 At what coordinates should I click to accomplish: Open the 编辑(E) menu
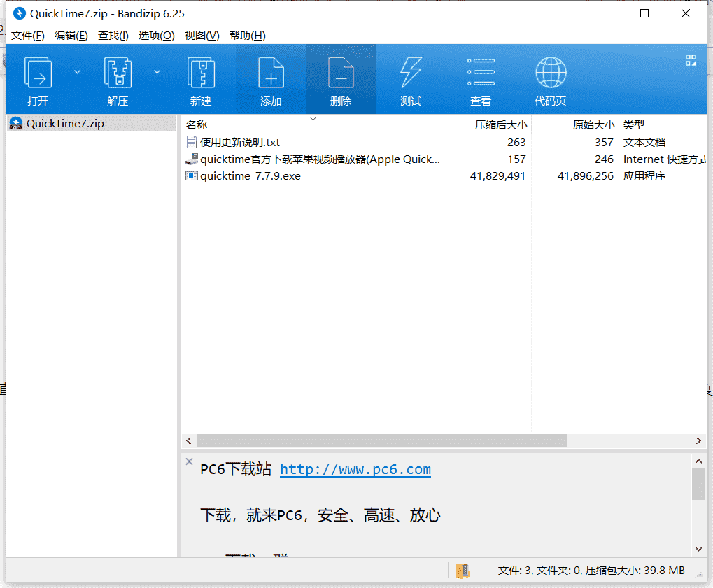tap(71, 36)
